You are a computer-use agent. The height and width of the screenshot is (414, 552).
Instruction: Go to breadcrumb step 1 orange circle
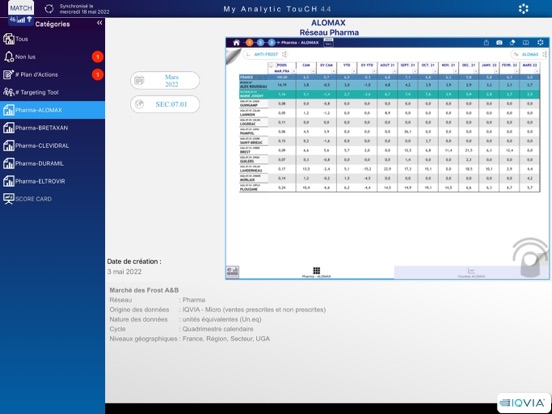249,43
